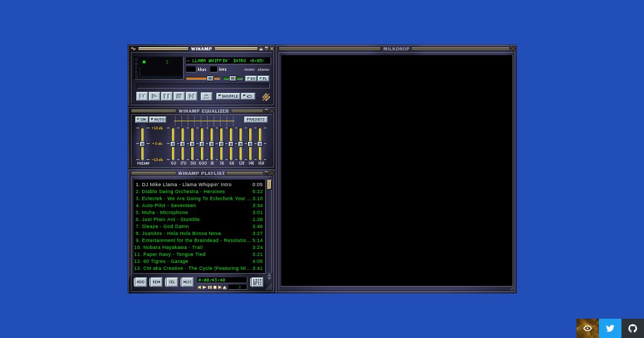Image resolution: width=644 pixels, height=338 pixels.
Task: Click the 60 Hz equalizer band slider
Action: coord(173,144)
